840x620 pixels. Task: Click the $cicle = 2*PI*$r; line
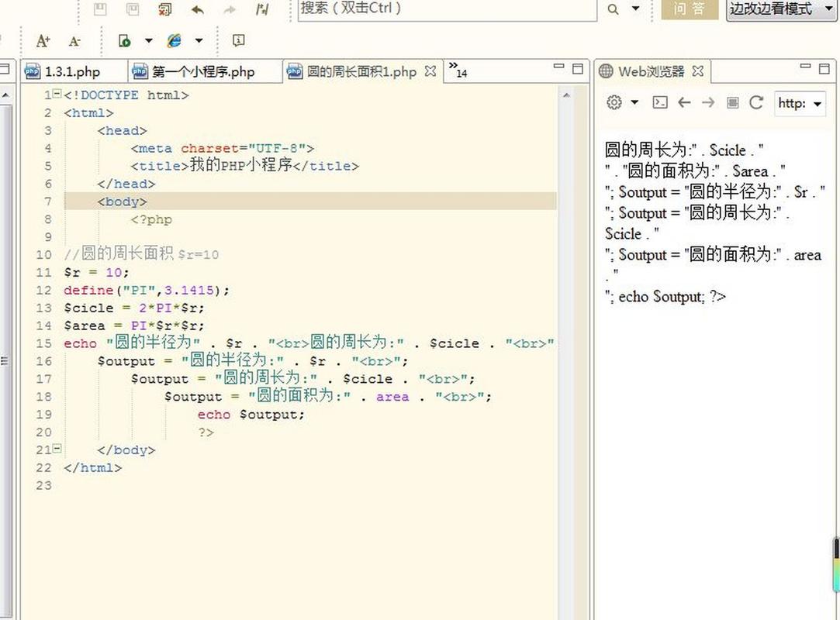coord(134,308)
